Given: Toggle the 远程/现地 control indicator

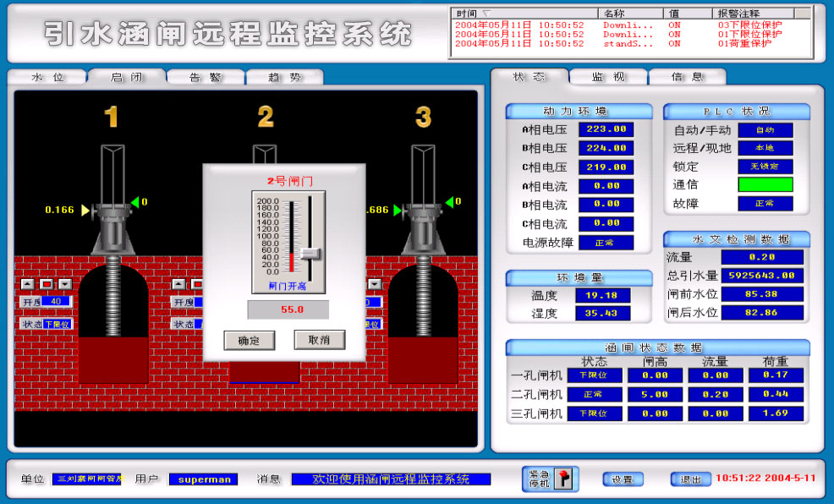Looking at the screenshot, I should tap(765, 148).
